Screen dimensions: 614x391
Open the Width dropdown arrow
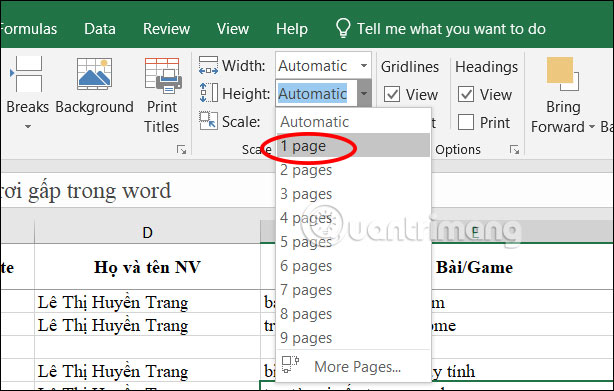coord(364,65)
